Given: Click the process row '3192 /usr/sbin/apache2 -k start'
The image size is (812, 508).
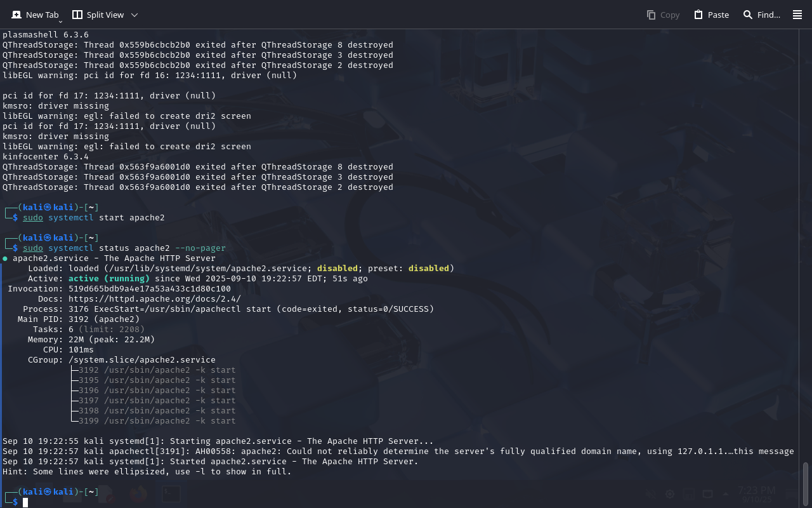Looking at the screenshot, I should coord(157,370).
